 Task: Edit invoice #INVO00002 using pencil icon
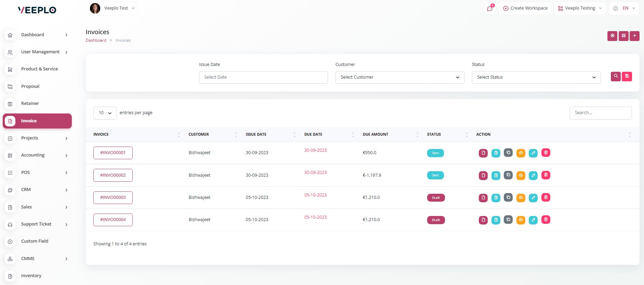pos(533,175)
